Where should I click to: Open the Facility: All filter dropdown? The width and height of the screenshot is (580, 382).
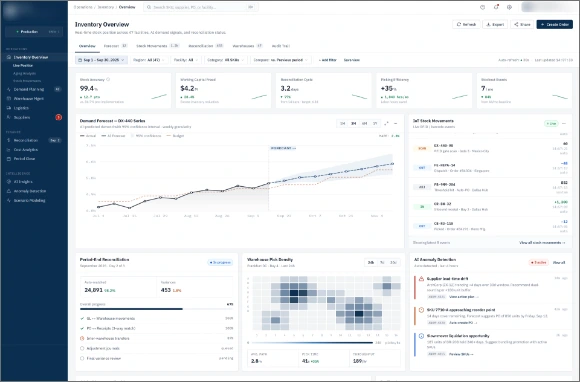[186, 60]
